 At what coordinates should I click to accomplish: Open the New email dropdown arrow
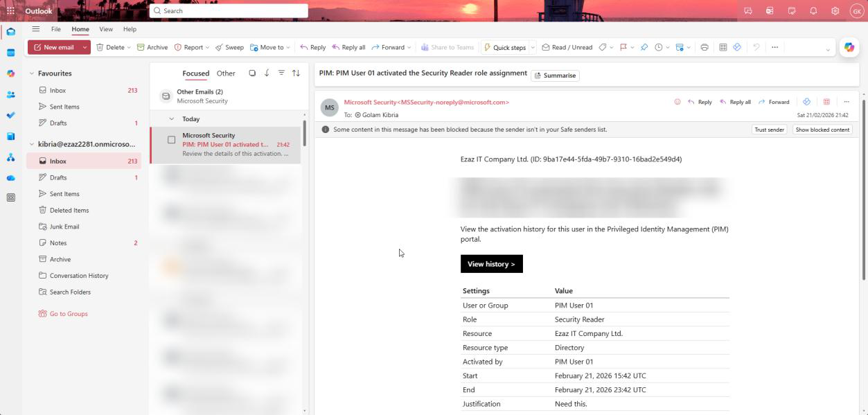(85, 47)
